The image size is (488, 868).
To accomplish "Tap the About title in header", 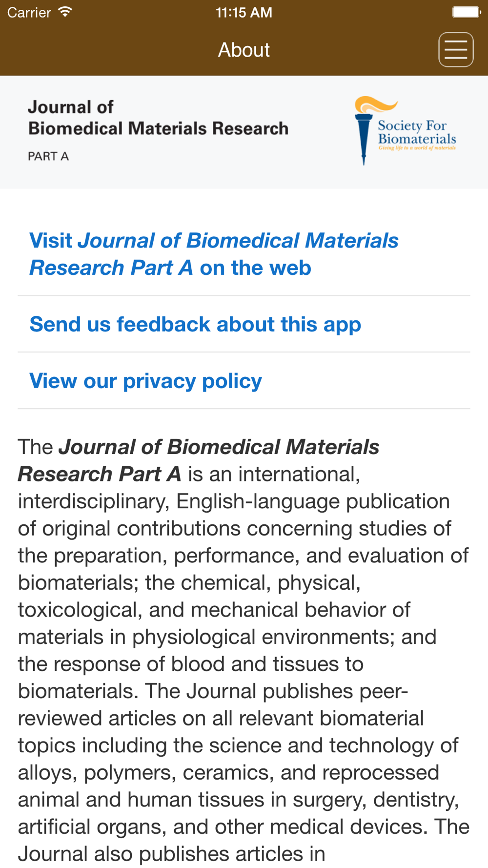I will [x=244, y=50].
